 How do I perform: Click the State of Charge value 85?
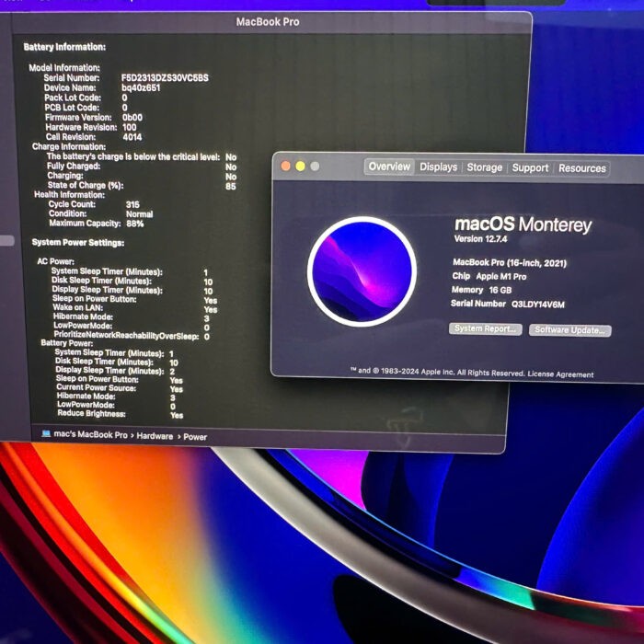tap(231, 187)
